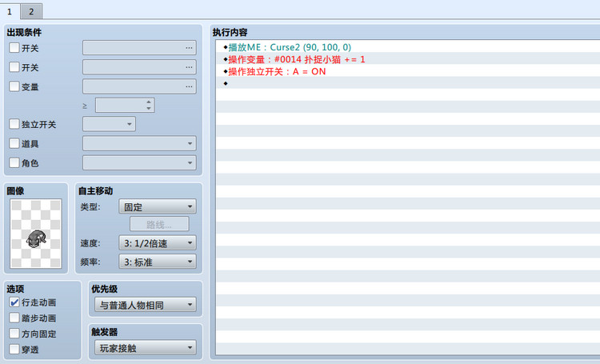Open the 优先级 priority dropdown
This screenshot has width=600, height=364.
[146, 305]
